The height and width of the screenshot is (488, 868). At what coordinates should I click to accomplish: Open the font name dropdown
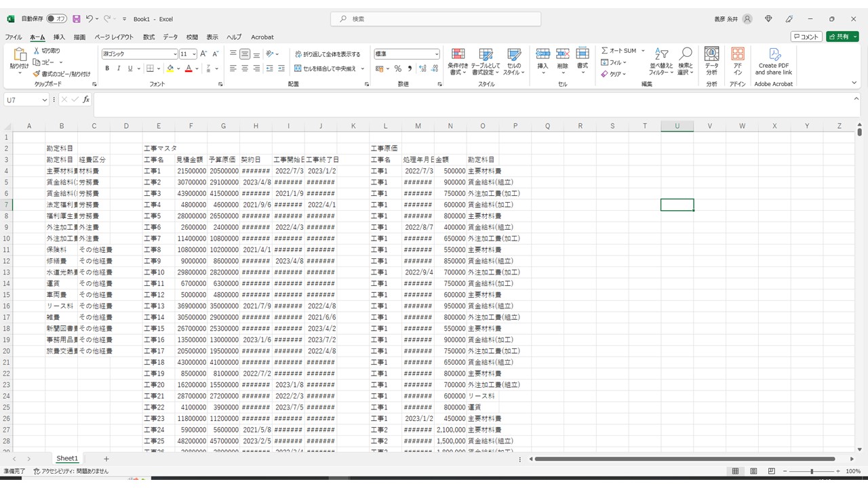[175, 54]
